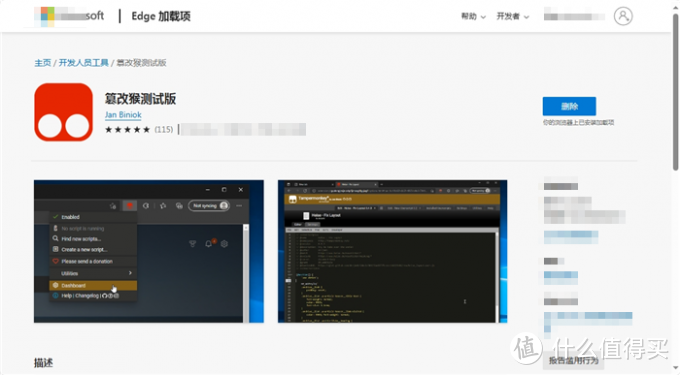Open the Jan Biniok developer link
Image resolution: width=680 pixels, height=375 pixels.
point(123,115)
